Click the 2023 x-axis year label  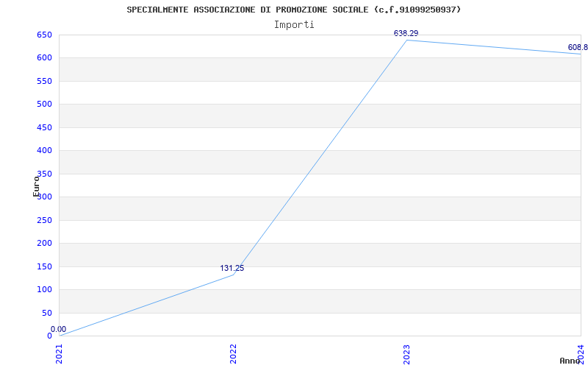point(407,354)
